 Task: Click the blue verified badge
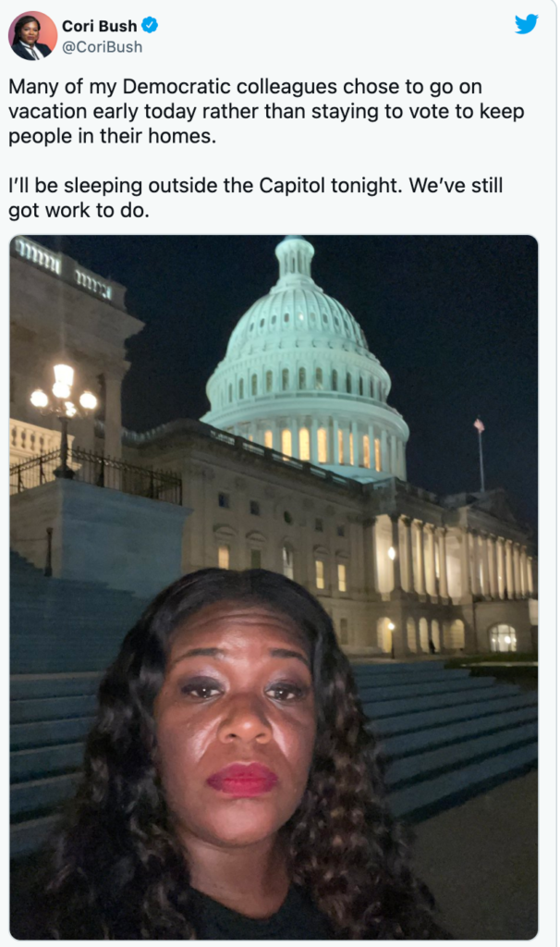(x=150, y=25)
